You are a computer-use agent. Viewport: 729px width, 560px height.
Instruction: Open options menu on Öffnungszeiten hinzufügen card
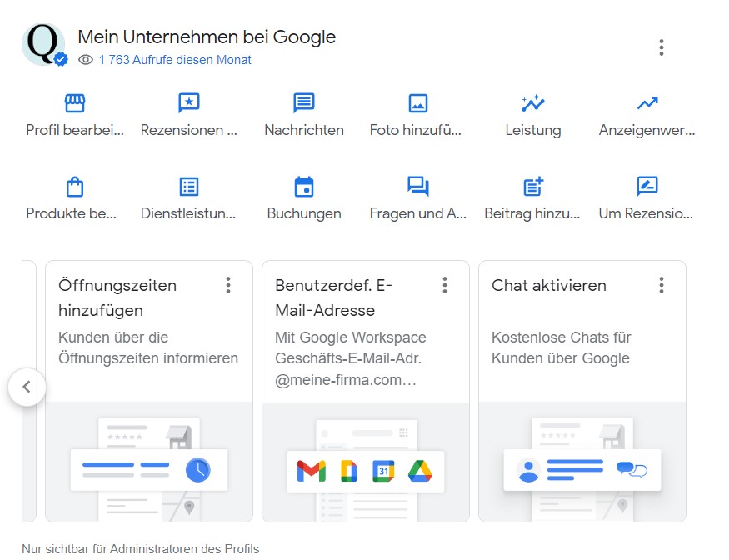(x=228, y=285)
